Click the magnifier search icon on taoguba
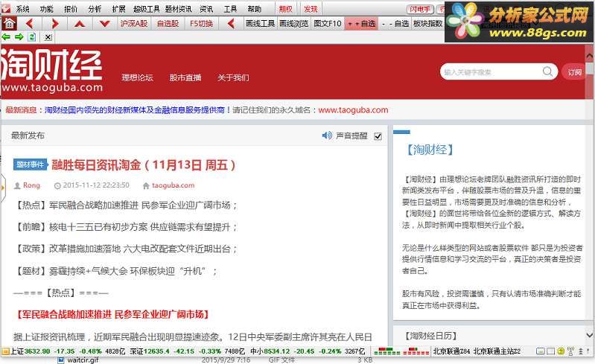595x364 pixels. click(547, 71)
